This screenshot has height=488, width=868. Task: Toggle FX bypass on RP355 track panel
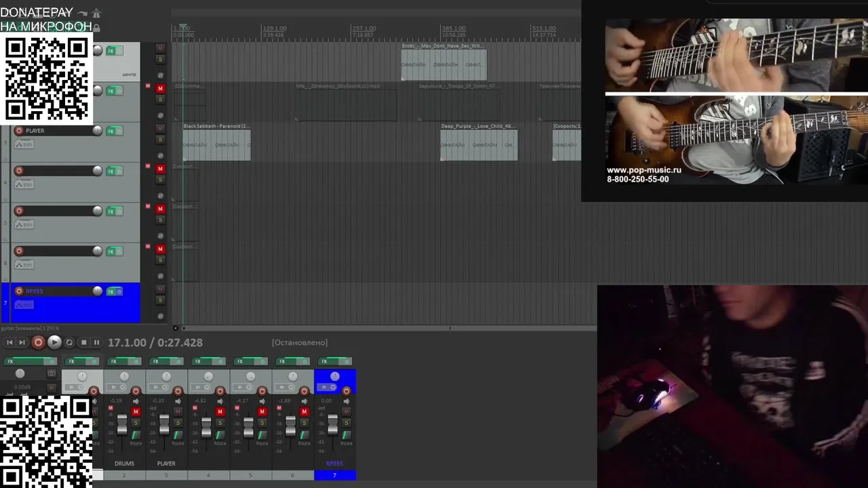(119, 291)
